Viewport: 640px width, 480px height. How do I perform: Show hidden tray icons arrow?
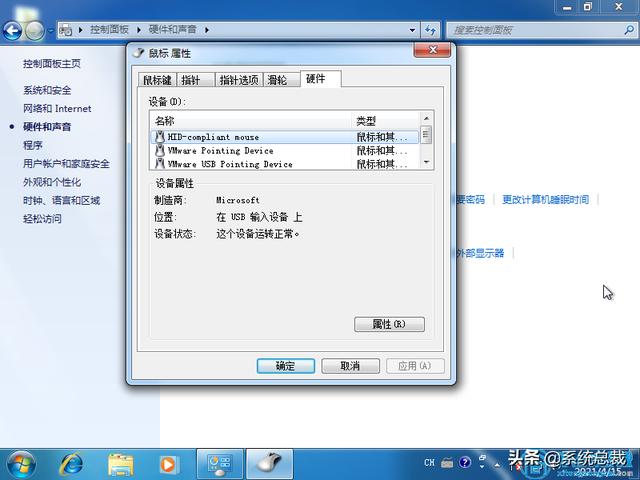(497, 464)
